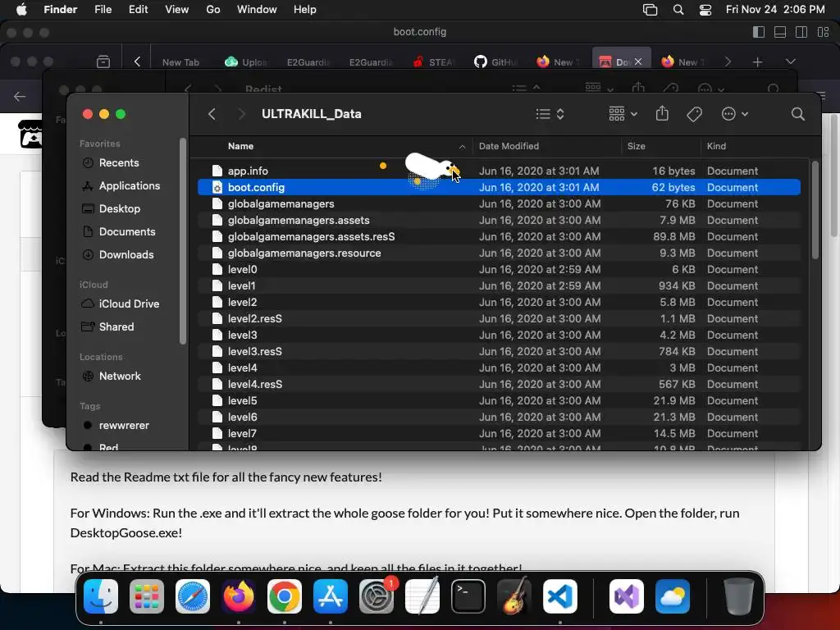Select the boot.config file row
Screen dimensions: 840x630
pos(499,188)
